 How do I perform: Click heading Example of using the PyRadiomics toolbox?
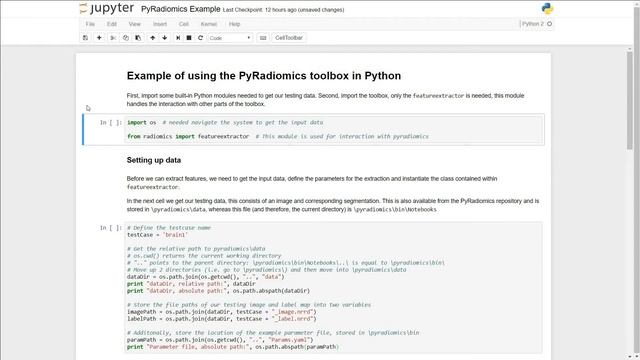point(264,76)
